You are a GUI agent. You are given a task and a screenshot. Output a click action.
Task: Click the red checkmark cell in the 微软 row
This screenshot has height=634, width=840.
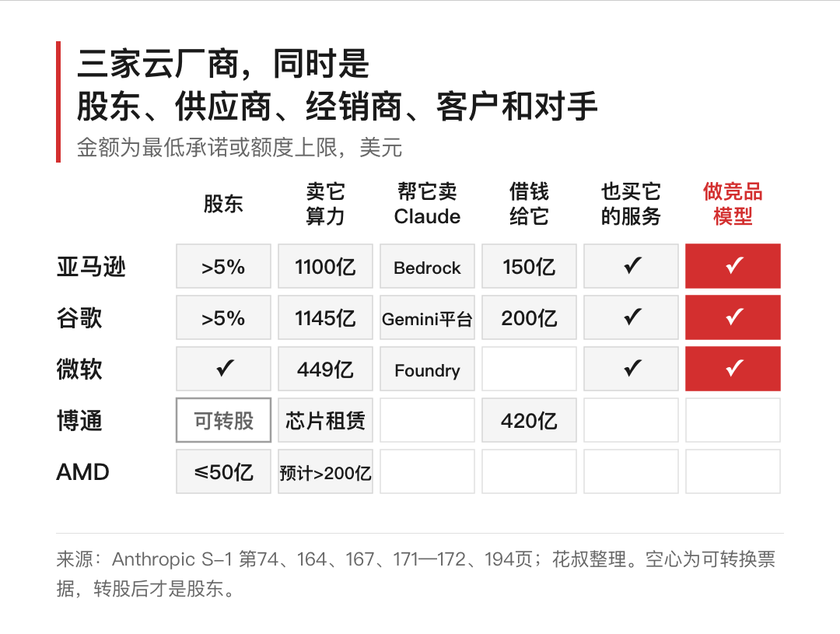point(733,369)
